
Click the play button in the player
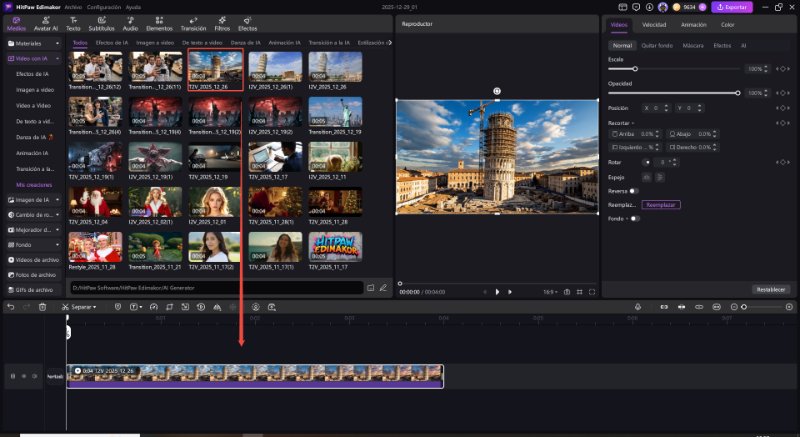(497, 292)
